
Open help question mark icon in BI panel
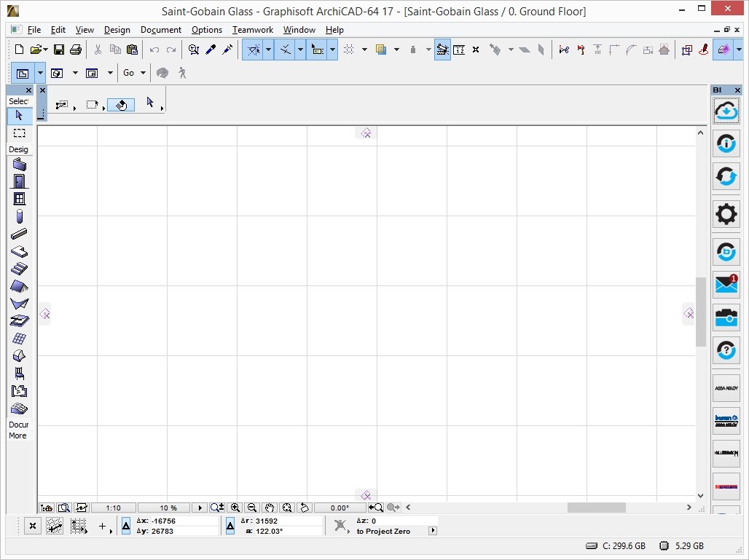[x=726, y=350]
